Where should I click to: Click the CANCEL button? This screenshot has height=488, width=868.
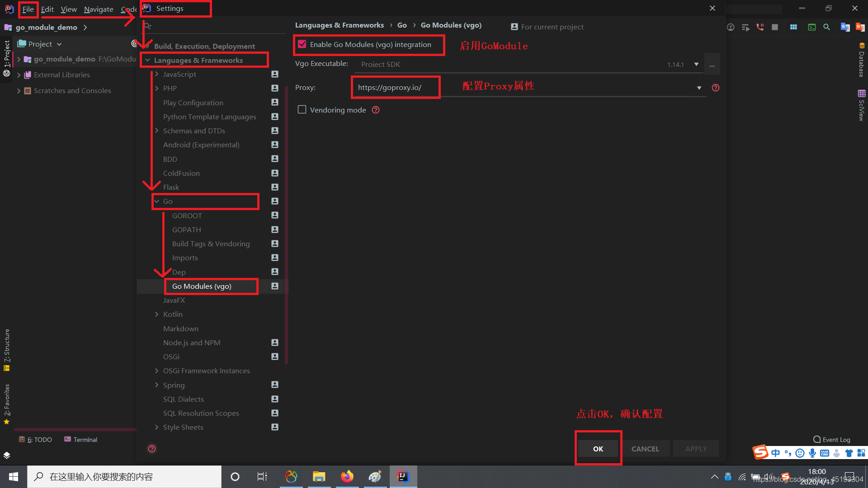645,449
